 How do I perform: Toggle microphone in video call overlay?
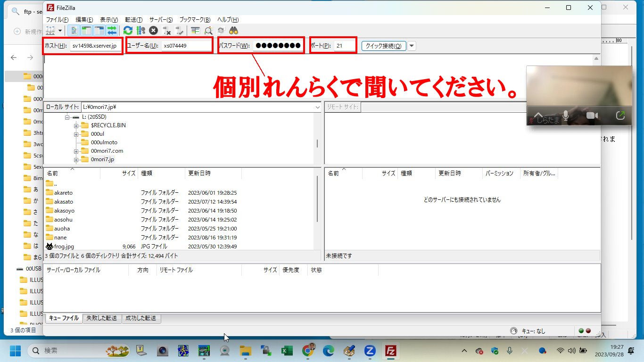coord(566,115)
